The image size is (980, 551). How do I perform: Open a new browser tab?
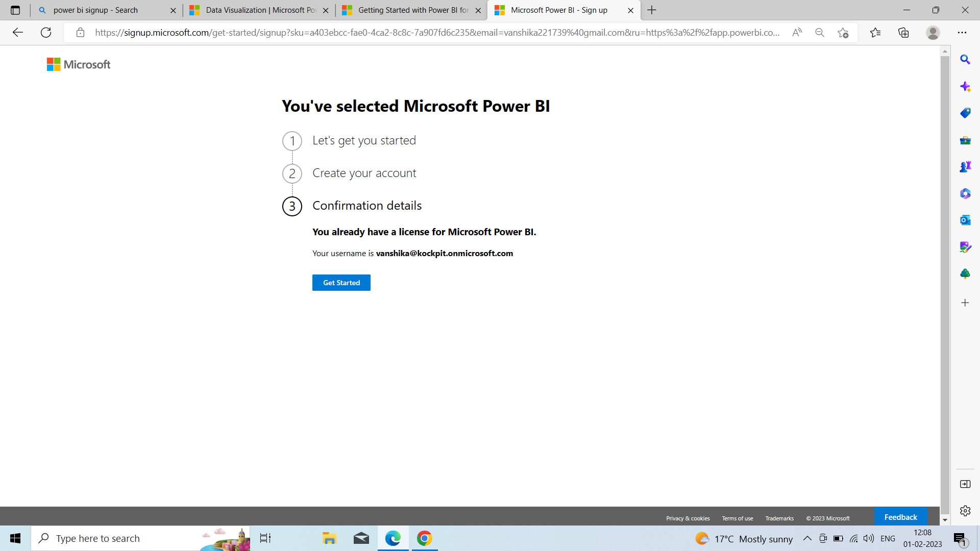(652, 10)
